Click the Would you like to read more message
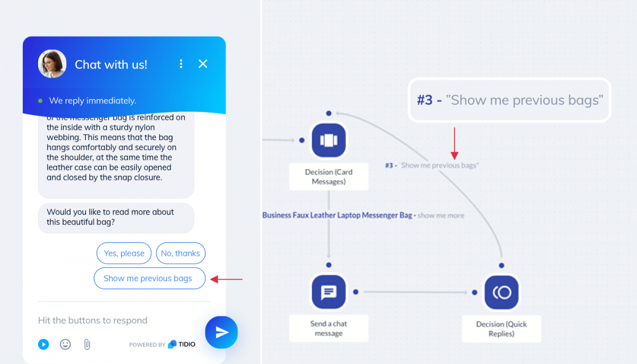 tap(116, 217)
